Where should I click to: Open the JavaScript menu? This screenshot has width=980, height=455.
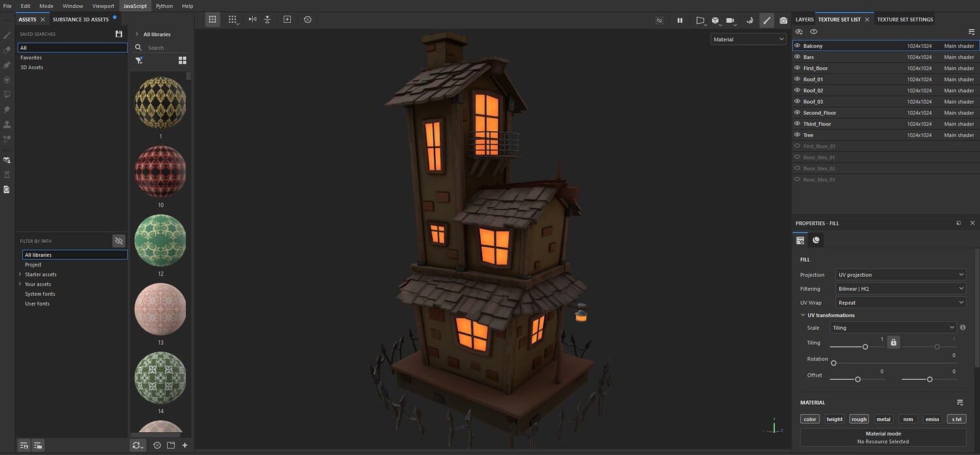(x=135, y=6)
